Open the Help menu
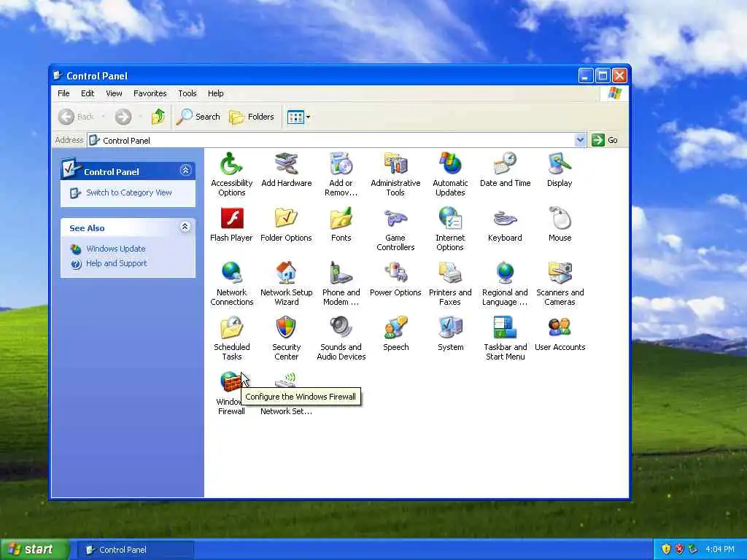The width and height of the screenshot is (747, 560). [x=215, y=93]
